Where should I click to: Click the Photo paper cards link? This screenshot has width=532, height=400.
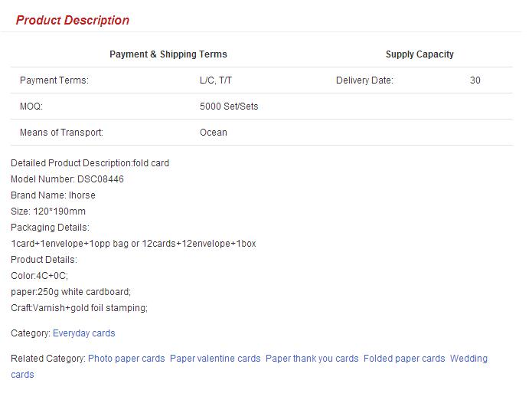(x=126, y=359)
